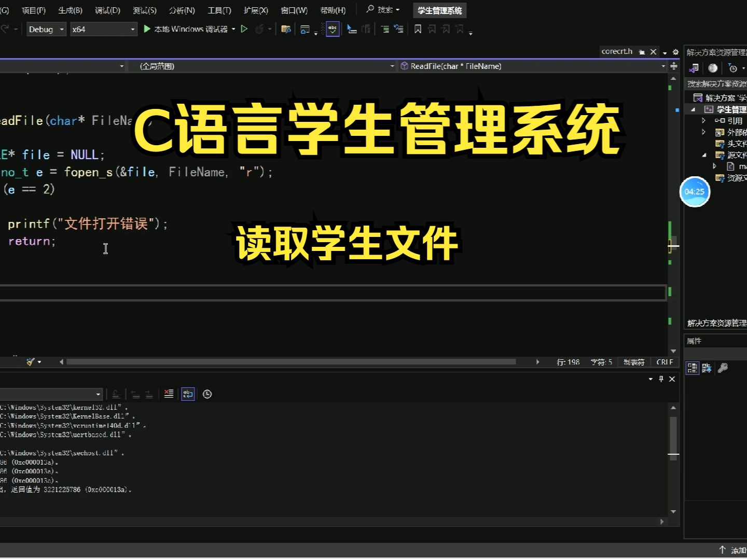Toggle Preview Selected Items in Solution Explorer
Screen dimensions: 747x560
694,67
